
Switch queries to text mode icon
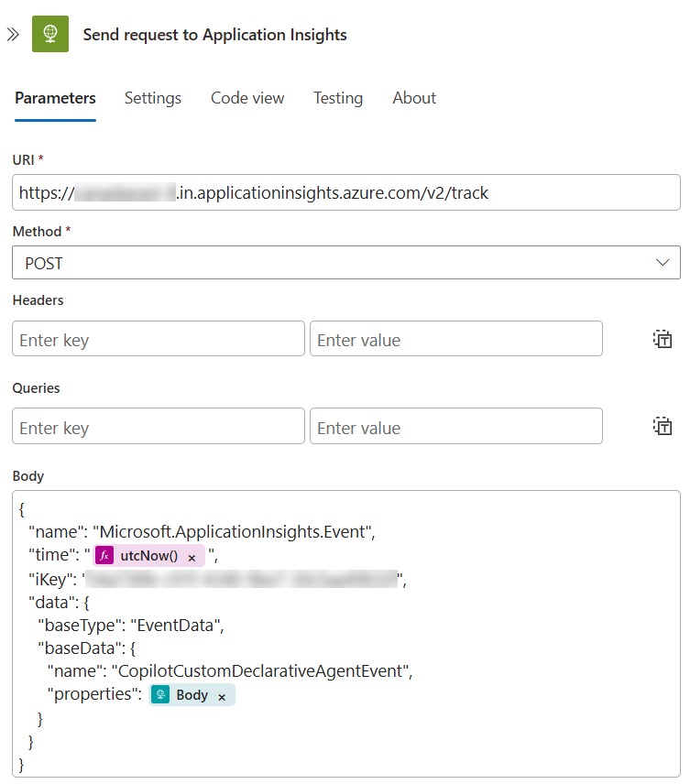pos(663,426)
